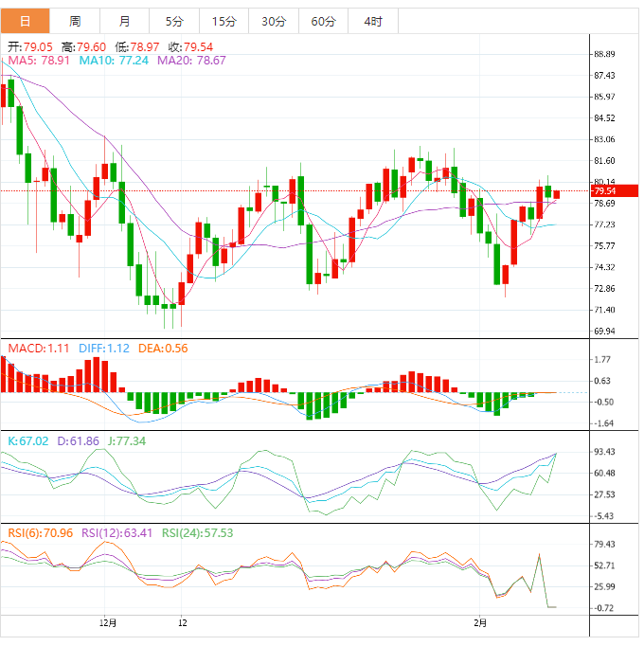644x646 pixels.
Task: Click the MACD:1.11 indicator label
Action: [x=38, y=349]
